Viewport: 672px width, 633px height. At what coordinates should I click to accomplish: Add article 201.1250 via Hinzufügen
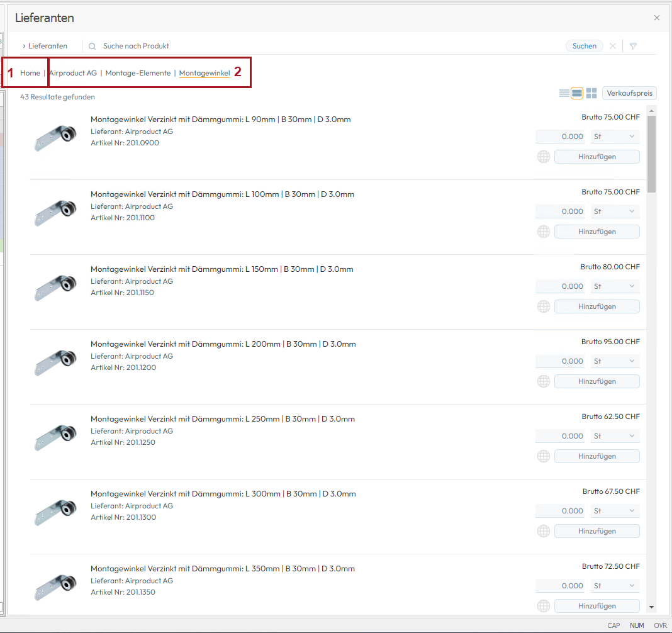coord(596,456)
